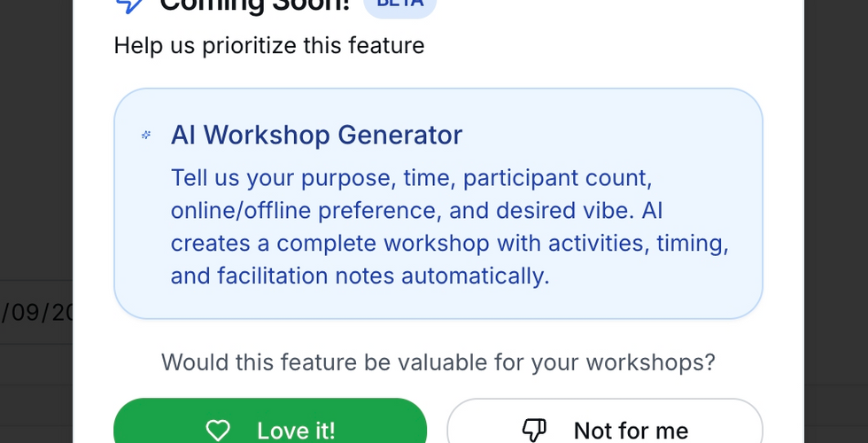Click the "and facilitation notes automatically" line
Image resolution: width=868 pixels, height=443 pixels.
click(x=360, y=276)
